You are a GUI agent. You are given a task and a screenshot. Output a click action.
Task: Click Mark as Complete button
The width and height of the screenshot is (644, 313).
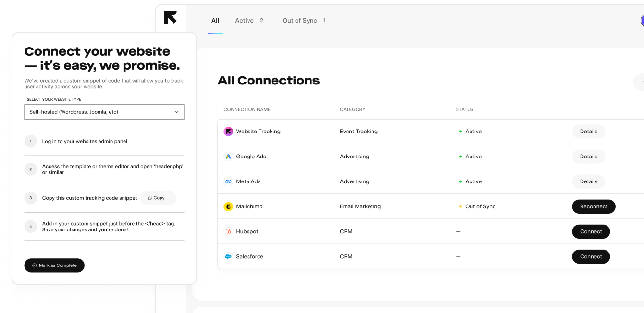tap(54, 265)
